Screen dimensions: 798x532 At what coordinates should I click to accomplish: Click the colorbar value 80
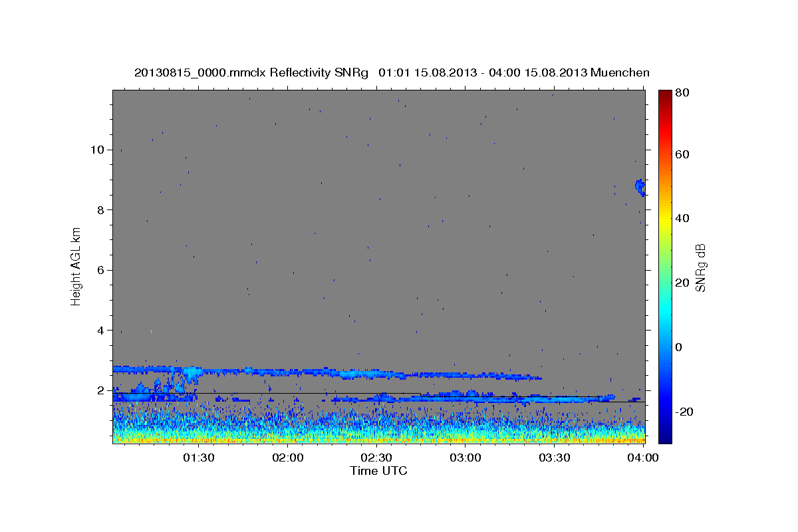click(684, 93)
